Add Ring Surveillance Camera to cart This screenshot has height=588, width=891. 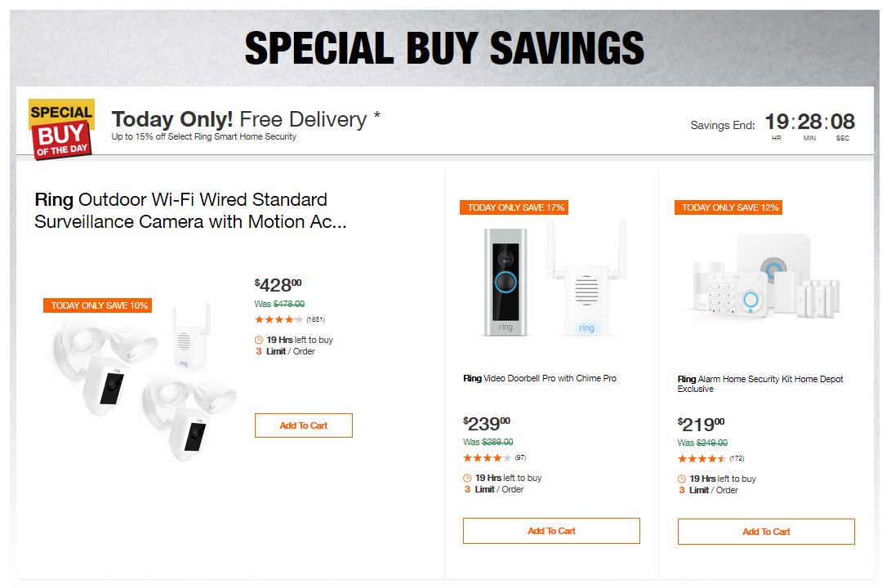point(303,425)
